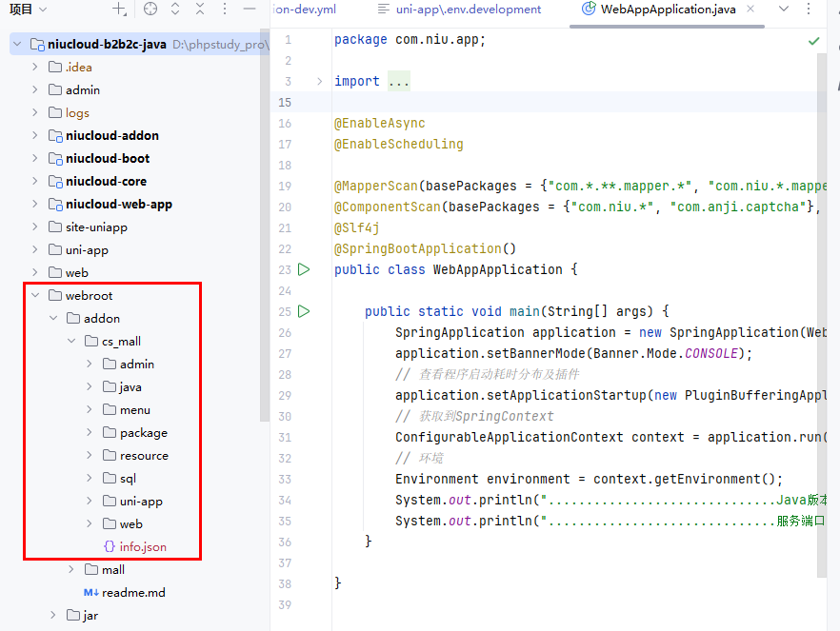Click the green inspection checkmark in editor
The height and width of the screenshot is (631, 840).
coord(813,41)
